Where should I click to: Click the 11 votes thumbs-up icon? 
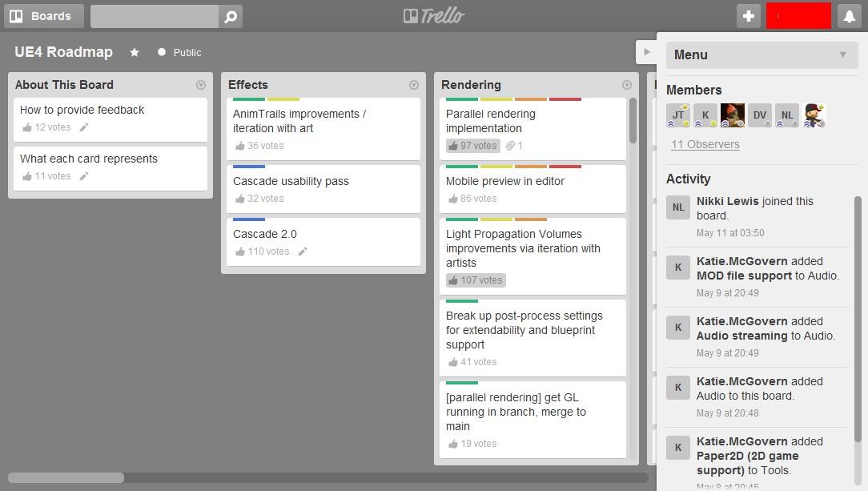click(x=27, y=176)
